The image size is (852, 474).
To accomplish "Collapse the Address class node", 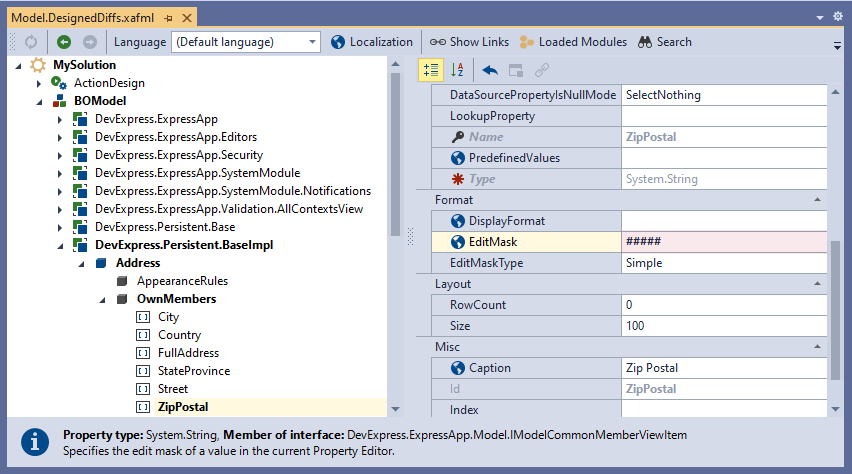I will click(x=81, y=264).
